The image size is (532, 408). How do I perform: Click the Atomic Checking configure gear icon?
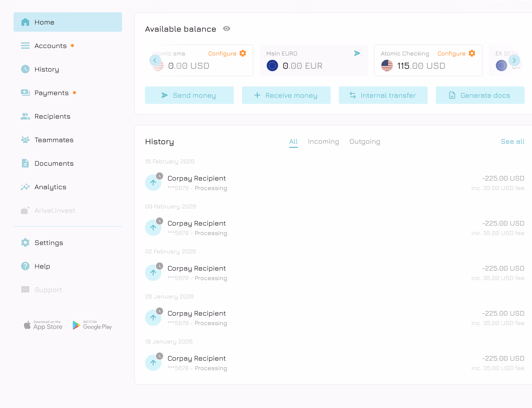coord(472,53)
